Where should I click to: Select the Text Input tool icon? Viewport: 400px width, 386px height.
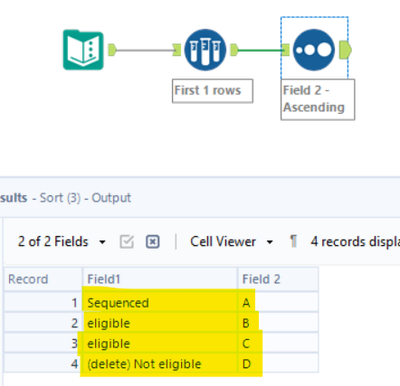click(83, 50)
